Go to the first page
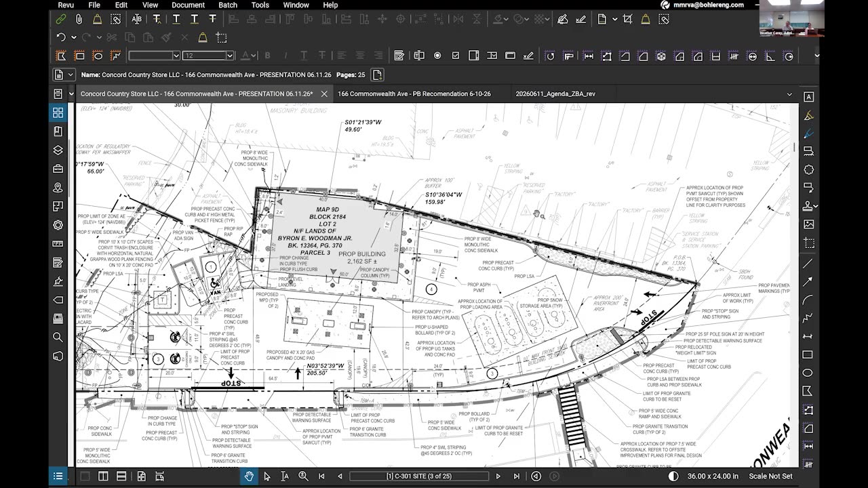Viewport: 868px width, 488px height. [x=321, y=476]
